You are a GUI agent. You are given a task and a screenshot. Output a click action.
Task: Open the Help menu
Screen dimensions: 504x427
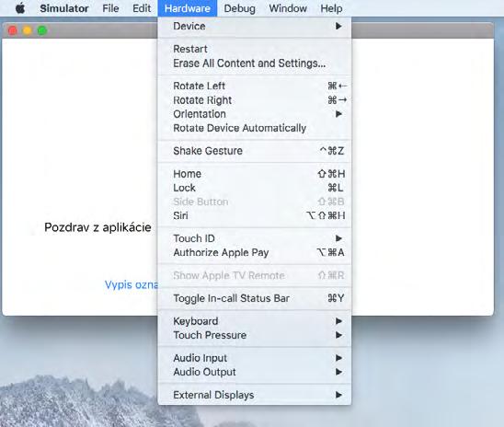(x=331, y=8)
